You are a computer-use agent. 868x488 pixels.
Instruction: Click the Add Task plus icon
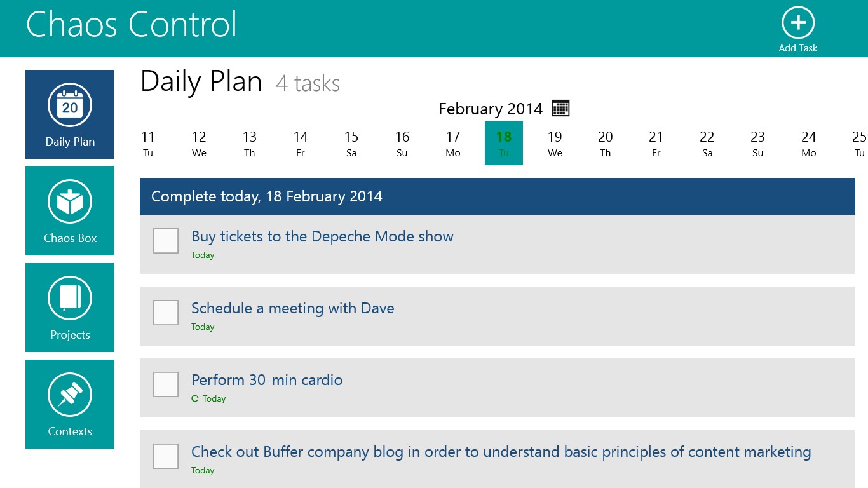click(797, 24)
